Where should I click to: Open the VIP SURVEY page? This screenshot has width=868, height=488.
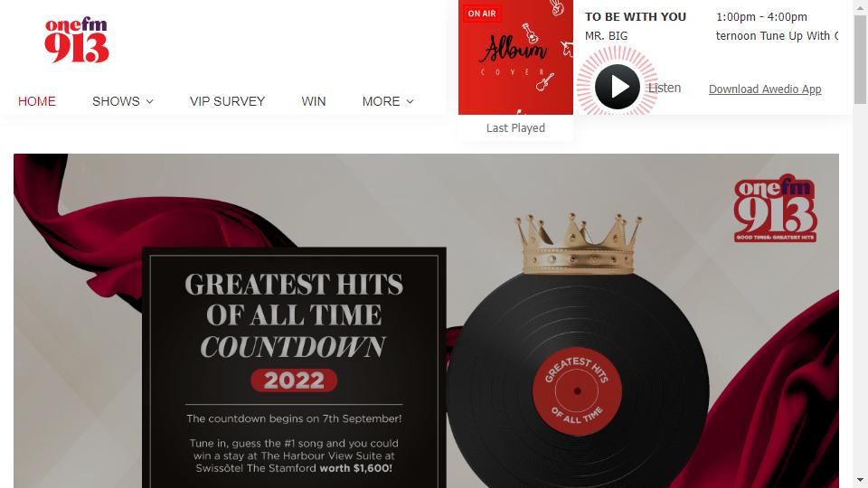(228, 101)
